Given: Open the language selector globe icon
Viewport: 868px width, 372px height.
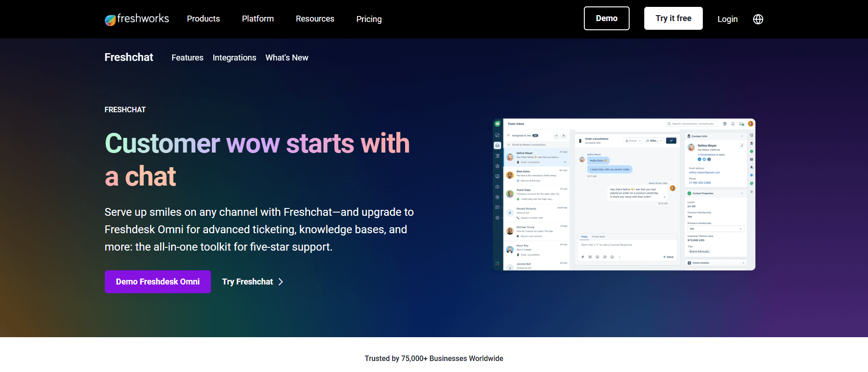Looking at the screenshot, I should [758, 19].
